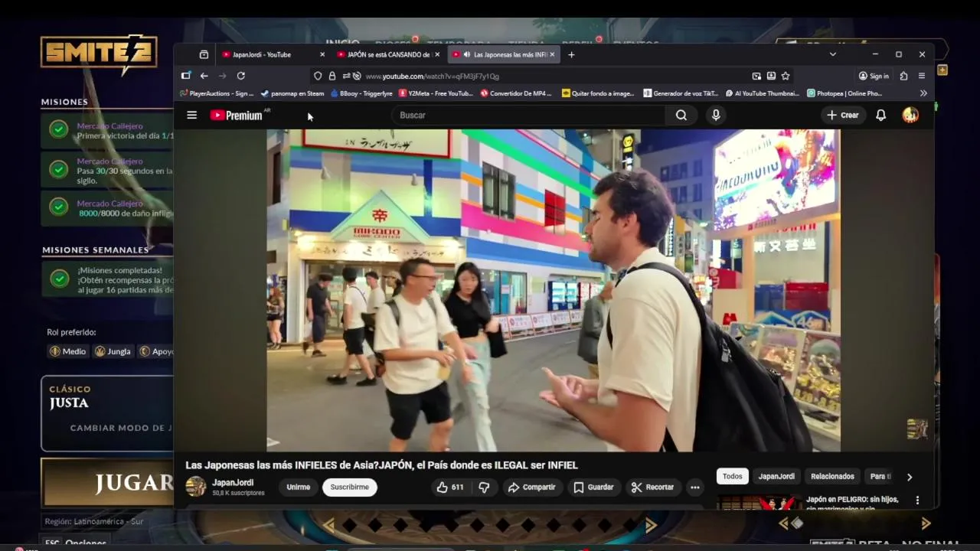This screenshot has height=551, width=980.
Task: Open YouTube notifications bell
Action: click(881, 115)
